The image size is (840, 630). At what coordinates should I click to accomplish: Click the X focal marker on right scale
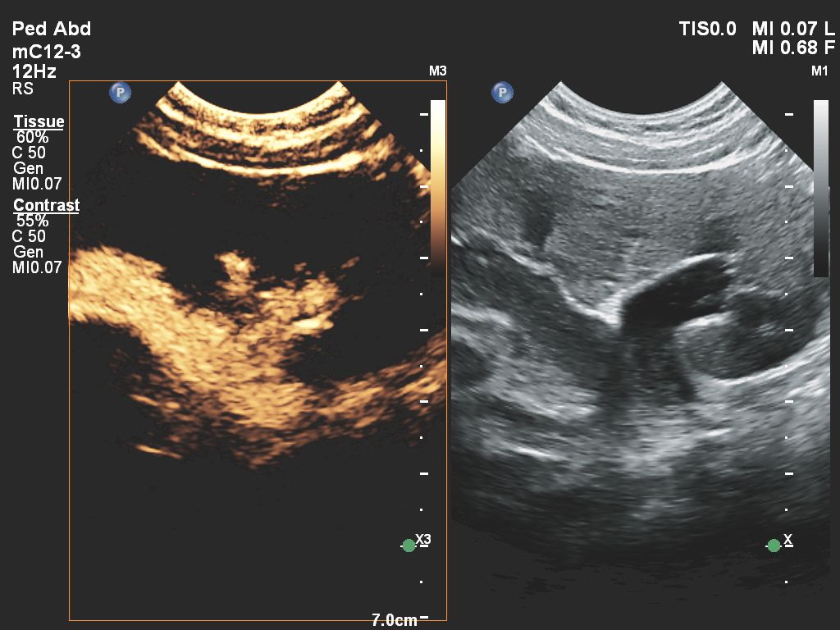click(x=787, y=539)
